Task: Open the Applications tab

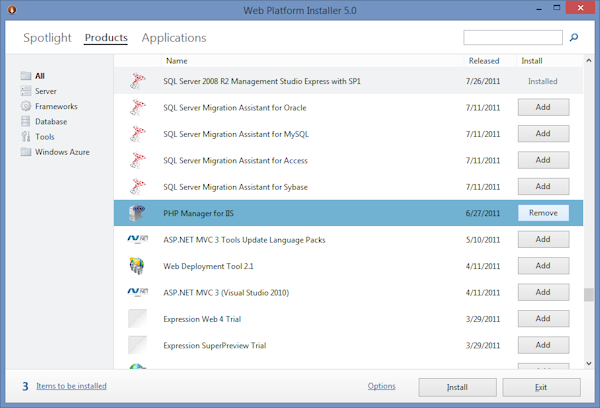Action: tap(174, 38)
